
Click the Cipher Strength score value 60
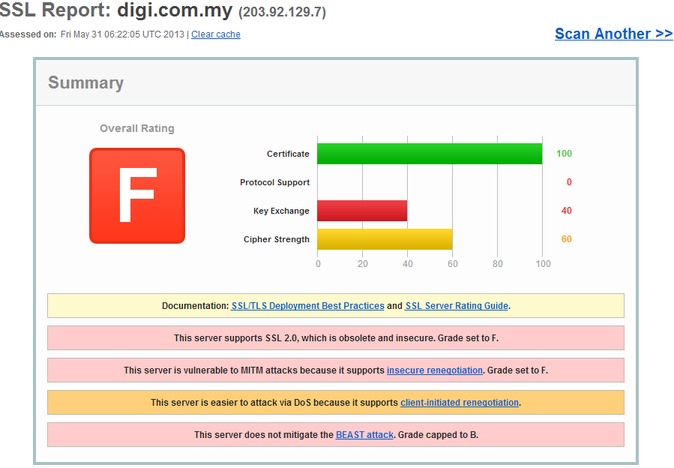[x=567, y=239]
